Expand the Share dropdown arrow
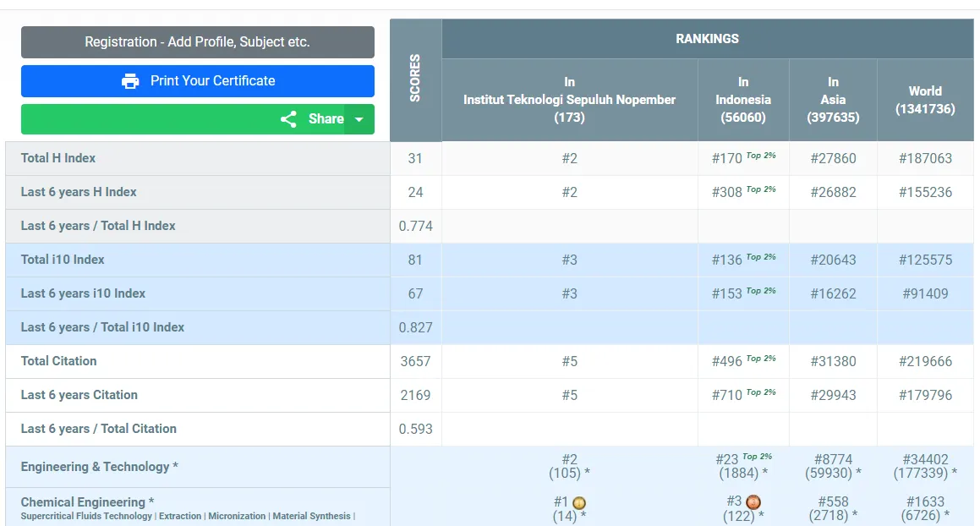Image resolution: width=980 pixels, height=526 pixels. pos(359,119)
